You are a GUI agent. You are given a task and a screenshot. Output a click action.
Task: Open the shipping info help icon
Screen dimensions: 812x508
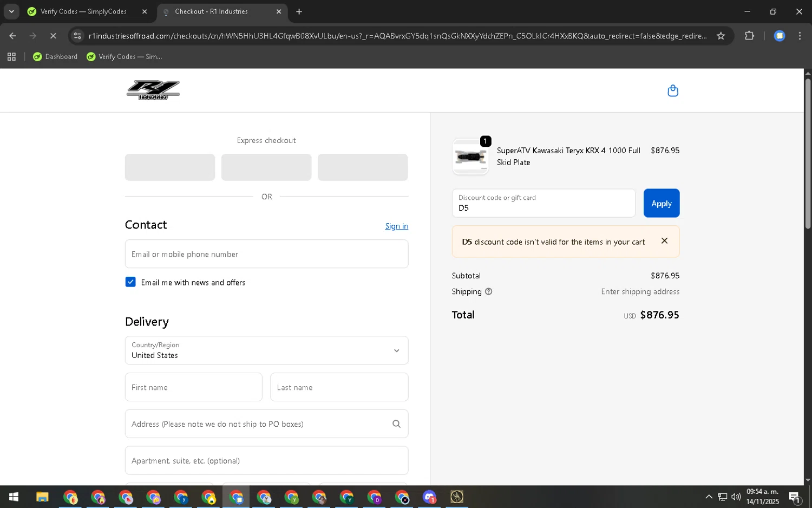488,291
